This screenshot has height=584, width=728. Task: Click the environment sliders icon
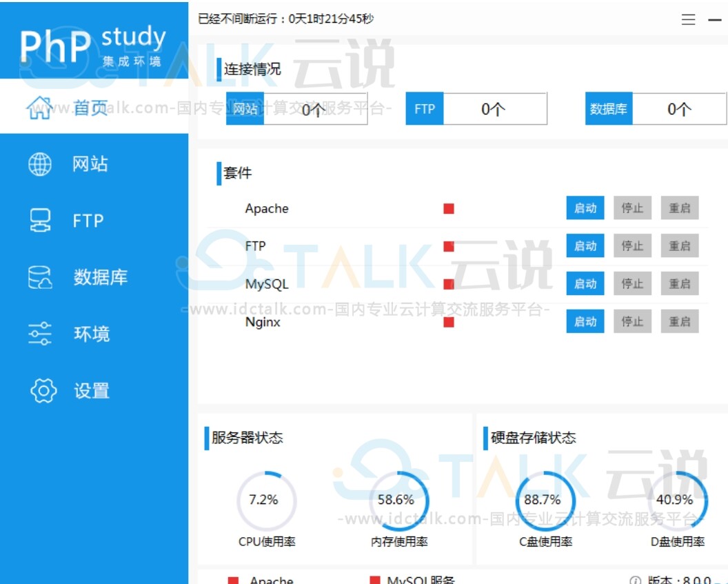point(40,334)
